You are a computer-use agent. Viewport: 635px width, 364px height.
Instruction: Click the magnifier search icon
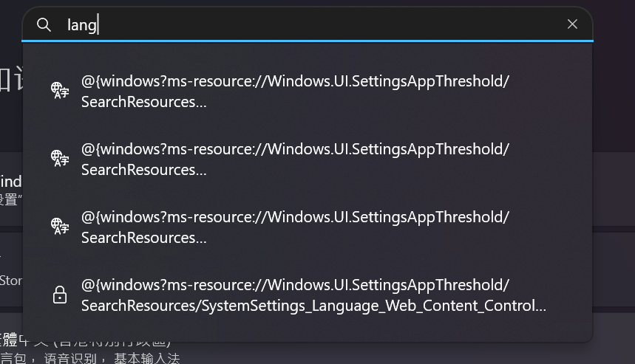44,25
